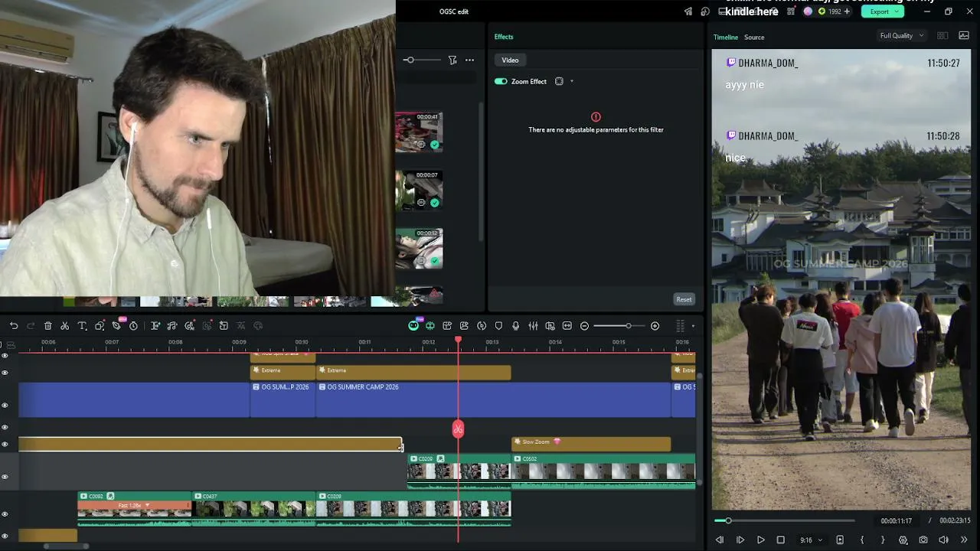Screen dimensions: 980x551
Task: Hide the OG SUMMER CAMP 2026 title track
Action: (5, 405)
